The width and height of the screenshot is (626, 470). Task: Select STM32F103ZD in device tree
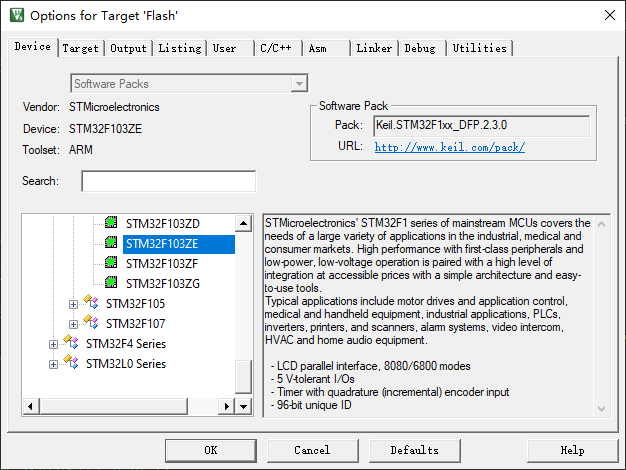163,224
